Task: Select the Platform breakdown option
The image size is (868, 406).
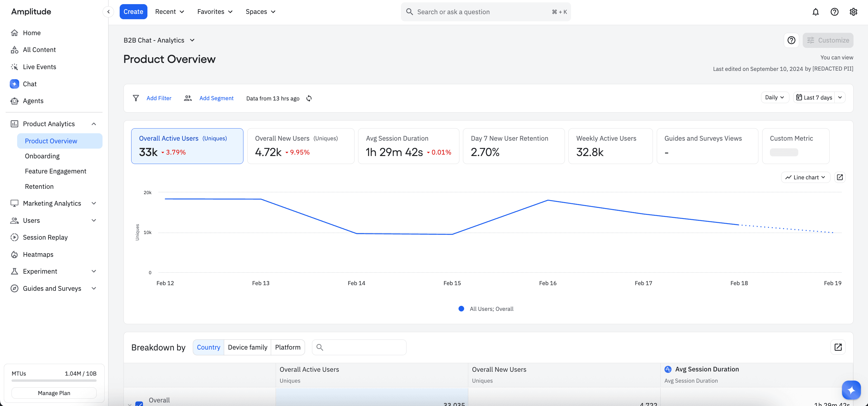Action: 287,347
